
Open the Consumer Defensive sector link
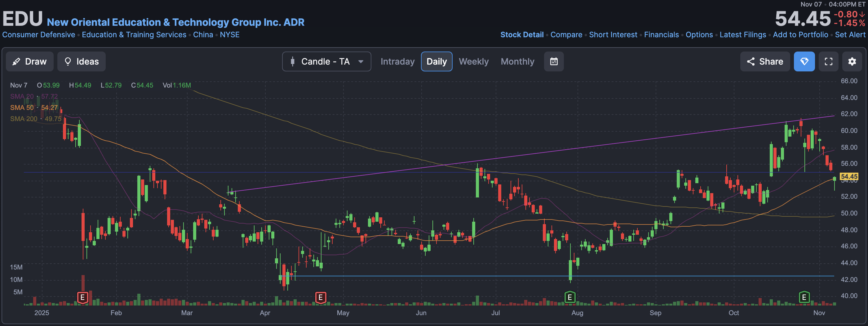39,35
